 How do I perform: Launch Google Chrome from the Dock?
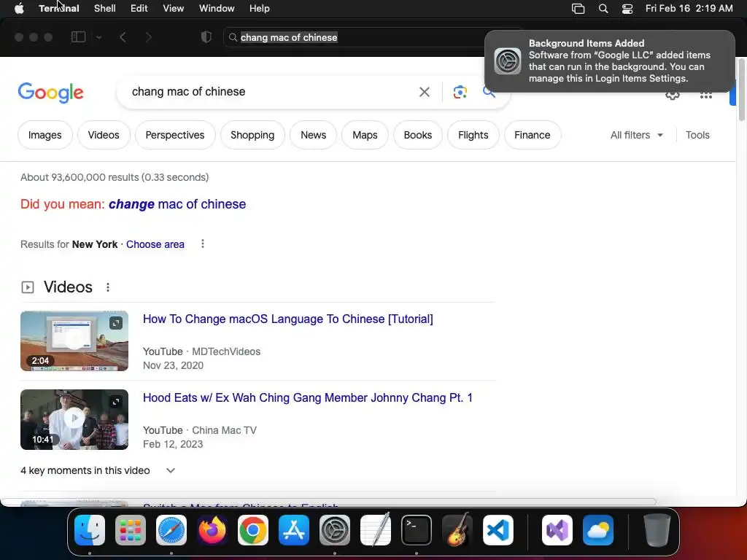click(253, 530)
